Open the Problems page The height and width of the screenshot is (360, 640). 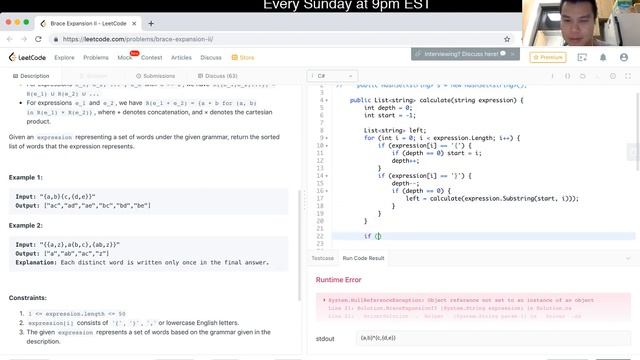point(96,58)
